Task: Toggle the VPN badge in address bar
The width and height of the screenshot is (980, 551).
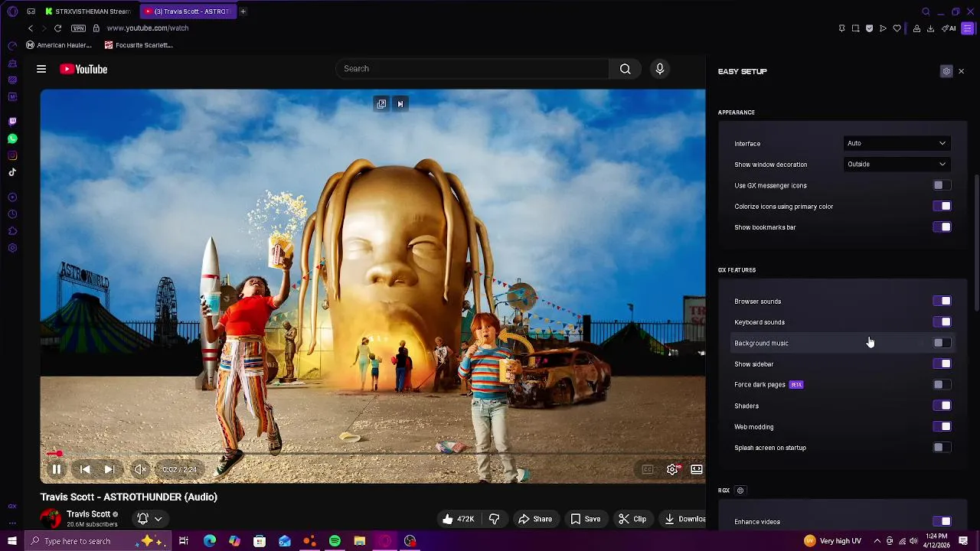Action: pyautogui.click(x=78, y=28)
